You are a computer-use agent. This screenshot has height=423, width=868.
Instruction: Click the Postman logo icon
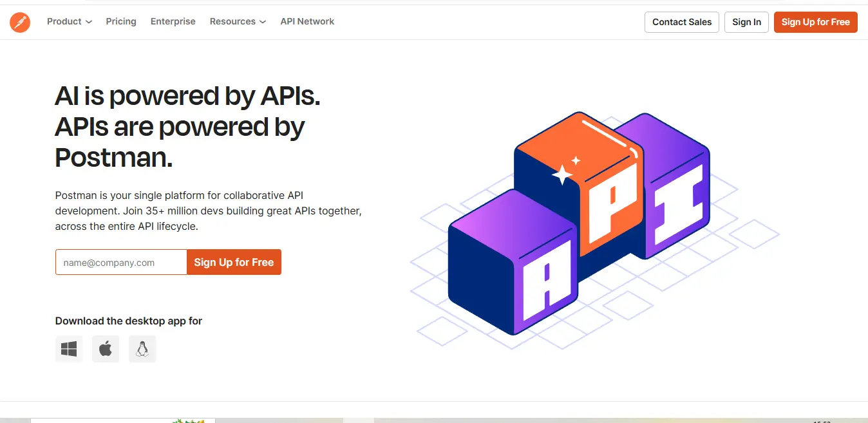point(20,22)
